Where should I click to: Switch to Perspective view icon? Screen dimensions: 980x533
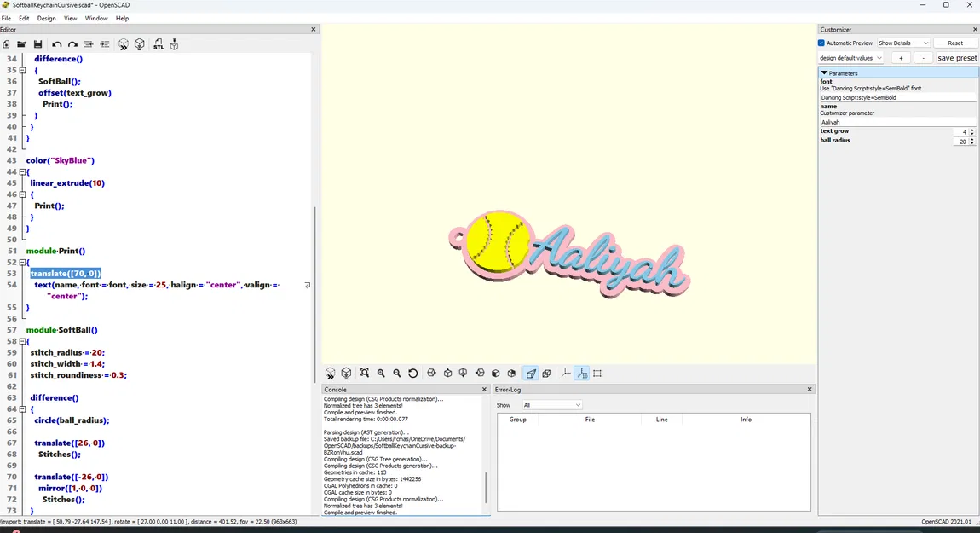click(x=531, y=374)
